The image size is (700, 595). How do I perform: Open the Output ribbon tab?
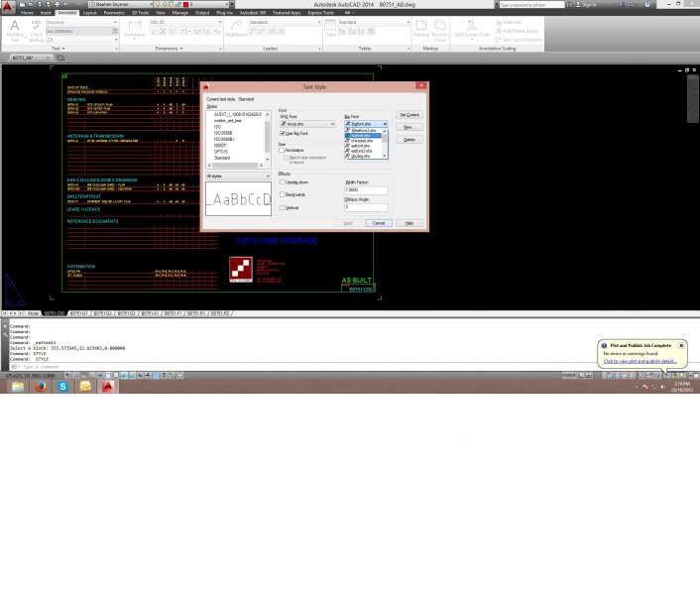[202, 13]
